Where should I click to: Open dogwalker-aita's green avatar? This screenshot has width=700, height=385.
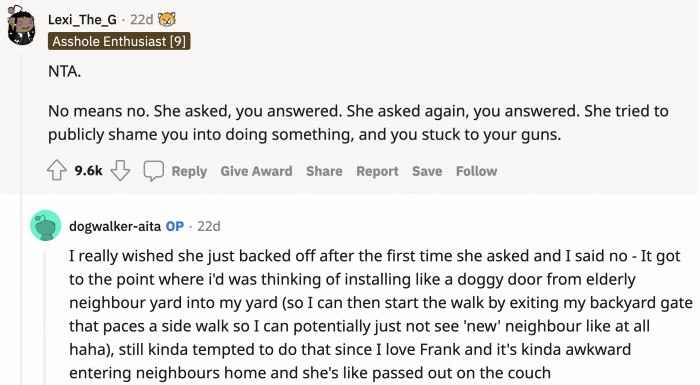coord(46,226)
